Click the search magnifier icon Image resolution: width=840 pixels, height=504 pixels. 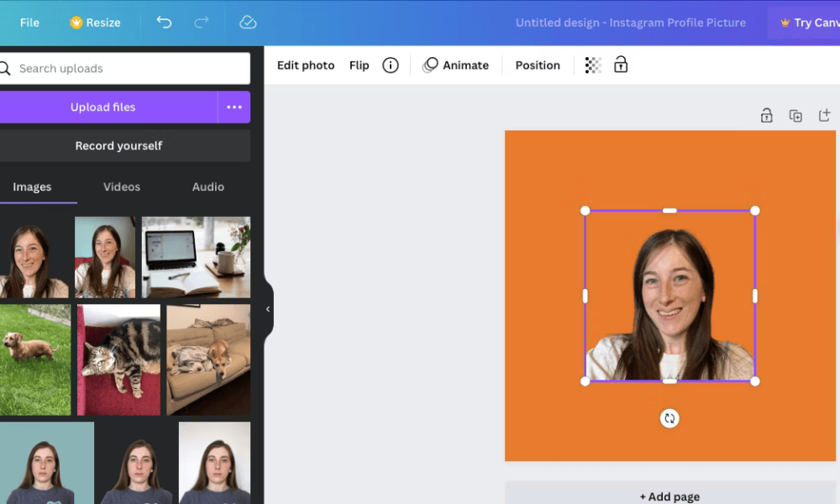coord(5,69)
